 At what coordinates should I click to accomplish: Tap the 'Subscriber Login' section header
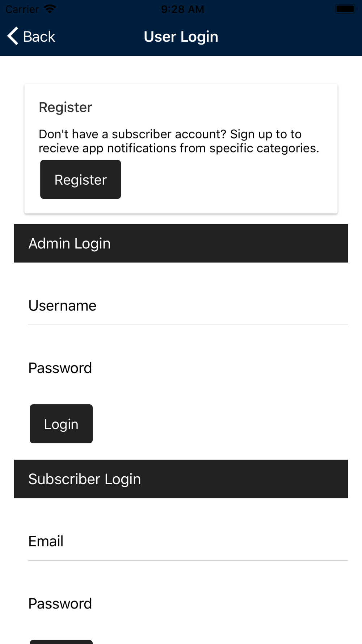click(181, 479)
